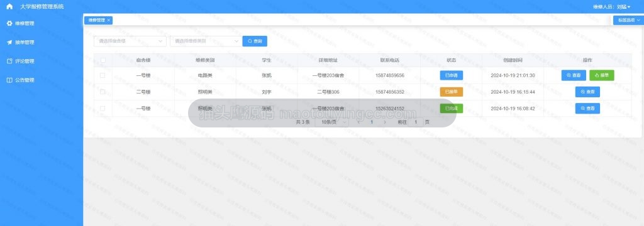Click the 状态 column header
The width and height of the screenshot is (644, 226).
pos(452,60)
